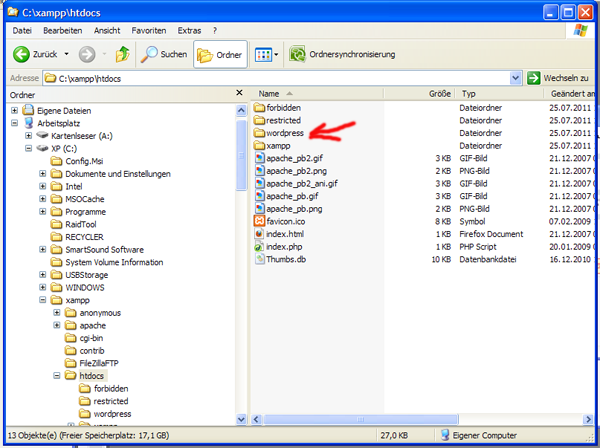Collapse the XP (C:) tree node
This screenshot has width=600, height=448.
28,148
